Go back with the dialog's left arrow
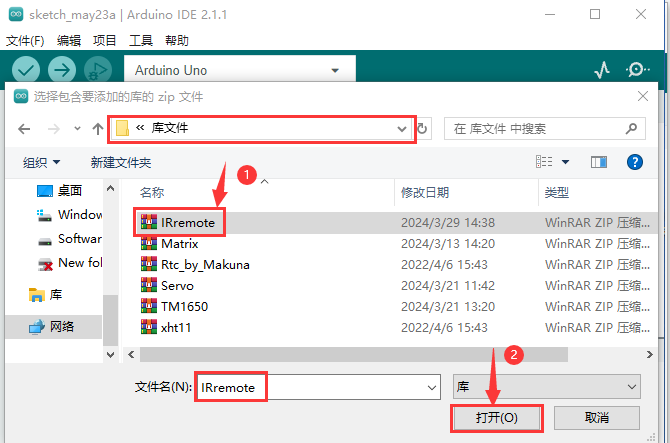The width and height of the screenshot is (670, 443). tap(24, 129)
